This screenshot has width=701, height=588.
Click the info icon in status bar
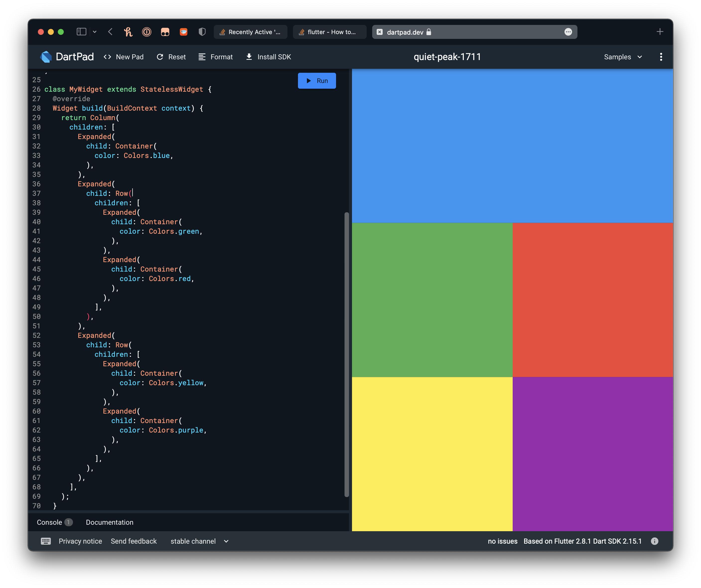point(655,541)
